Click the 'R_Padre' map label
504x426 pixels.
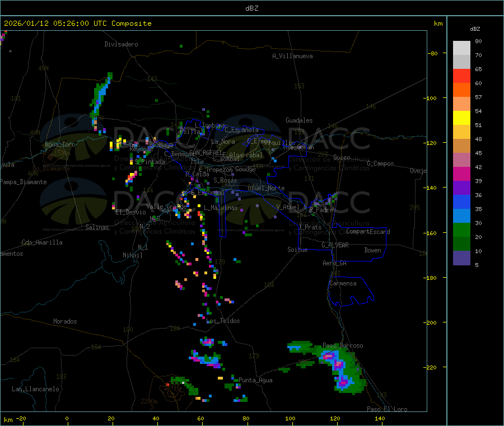point(321,210)
